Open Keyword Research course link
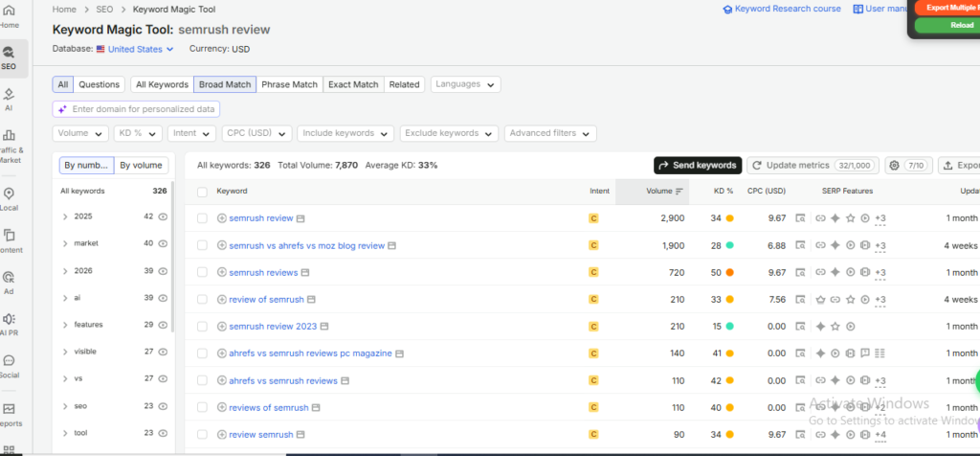This screenshot has width=980, height=456. [x=782, y=9]
